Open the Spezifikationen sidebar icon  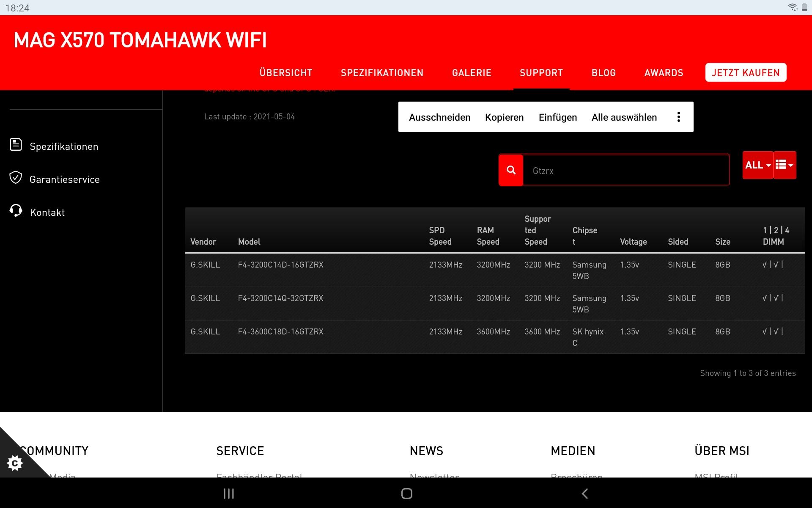pyautogui.click(x=16, y=144)
